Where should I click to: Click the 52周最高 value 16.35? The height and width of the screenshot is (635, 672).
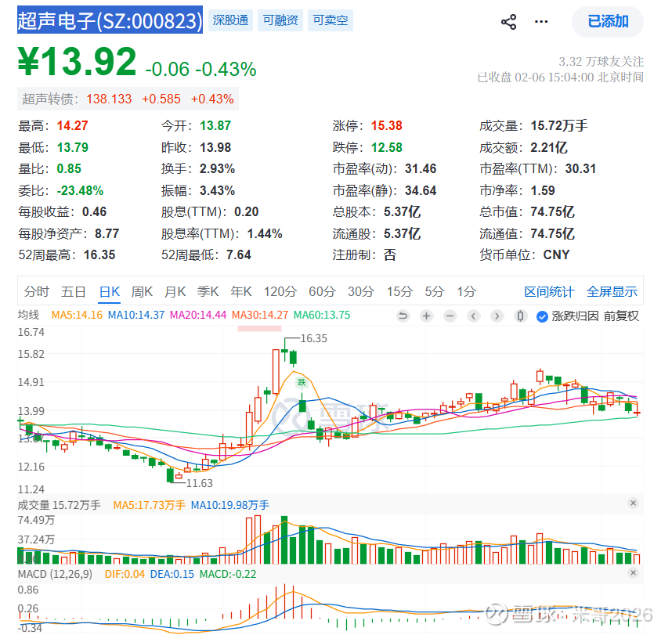click(x=99, y=255)
